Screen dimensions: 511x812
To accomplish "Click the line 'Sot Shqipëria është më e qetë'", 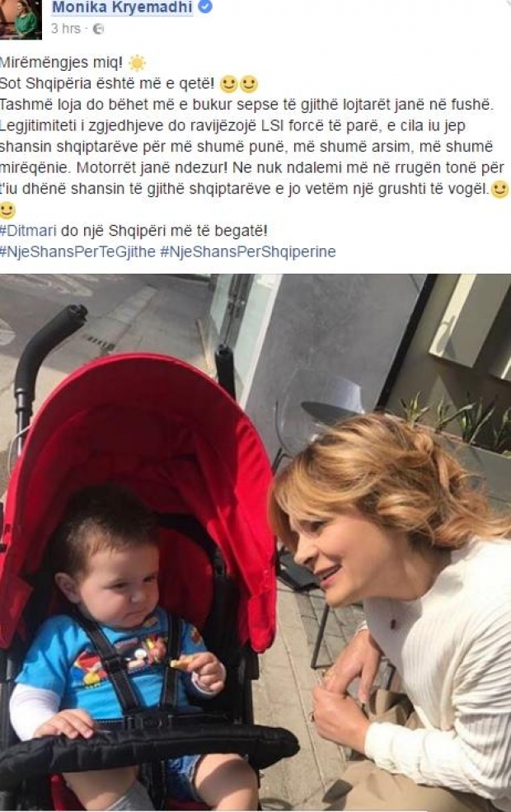I will click(x=107, y=84).
